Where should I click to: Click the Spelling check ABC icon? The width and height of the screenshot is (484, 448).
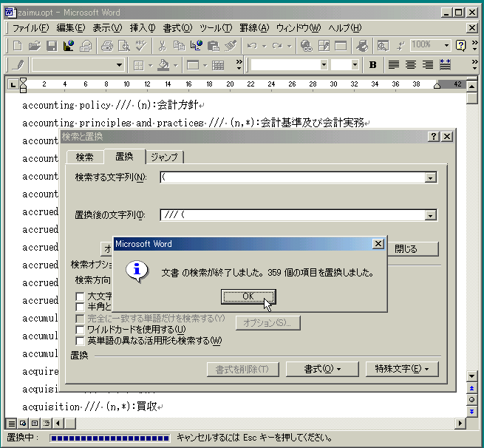pos(141,46)
